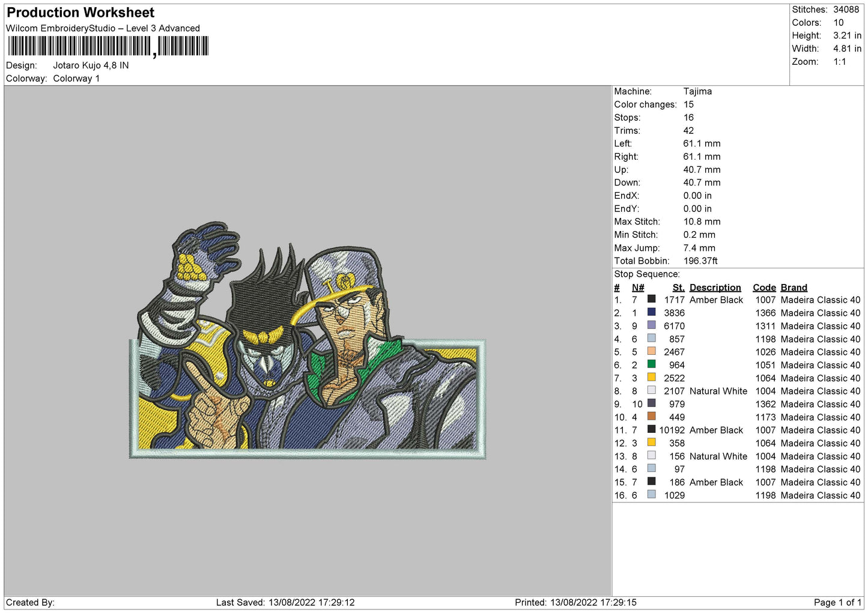
Task: Click the stitch count 3836 in row 2
Action: tap(675, 313)
